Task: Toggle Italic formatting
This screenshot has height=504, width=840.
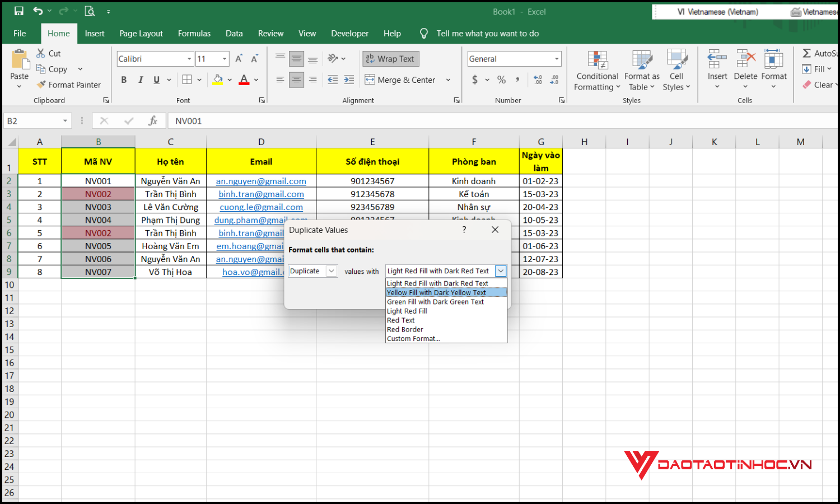Action: point(141,80)
